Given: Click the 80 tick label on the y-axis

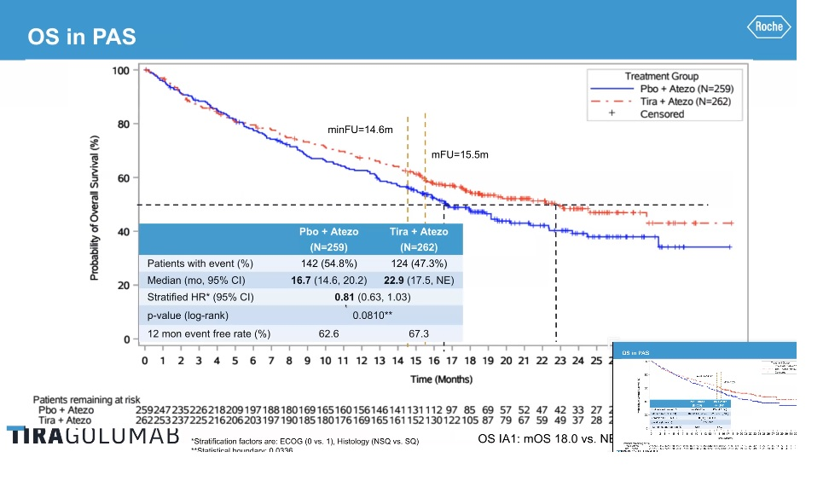Looking at the screenshot, I should [123, 125].
